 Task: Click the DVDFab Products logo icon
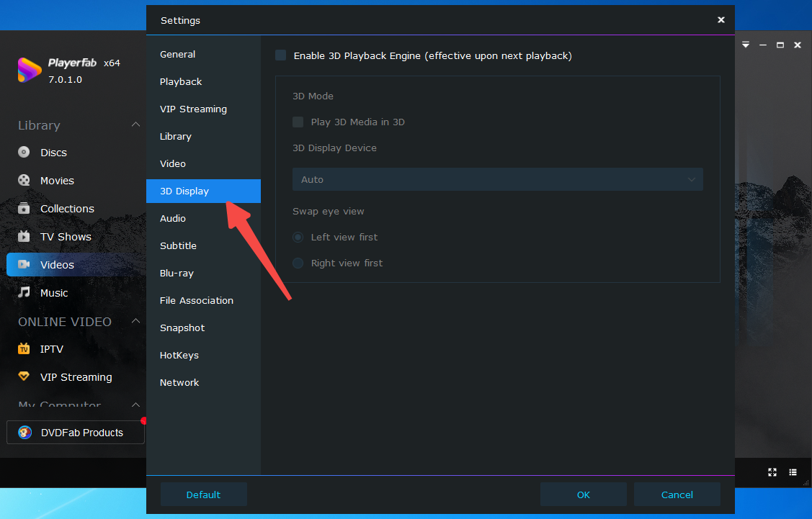tap(24, 432)
